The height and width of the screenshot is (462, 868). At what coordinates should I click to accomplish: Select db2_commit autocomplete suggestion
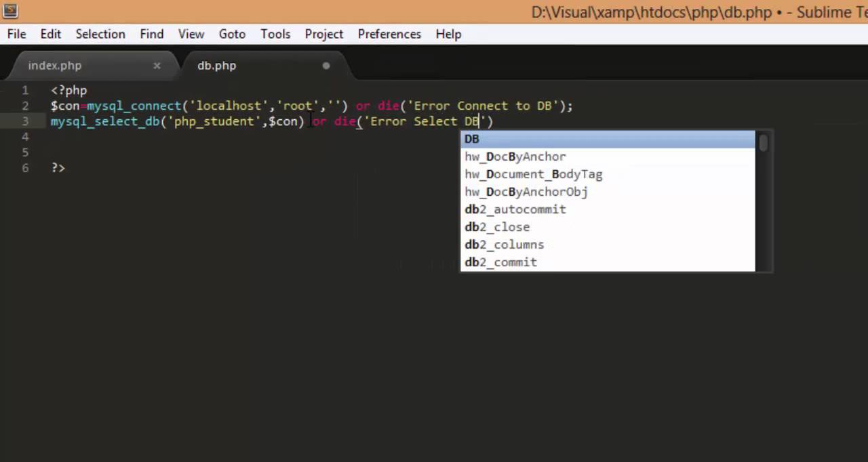pos(608,262)
